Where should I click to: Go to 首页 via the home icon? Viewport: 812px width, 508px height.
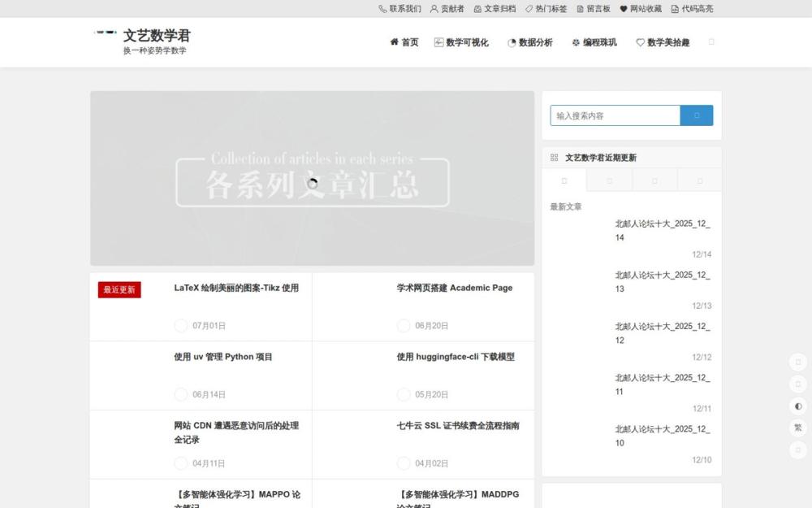(x=404, y=42)
